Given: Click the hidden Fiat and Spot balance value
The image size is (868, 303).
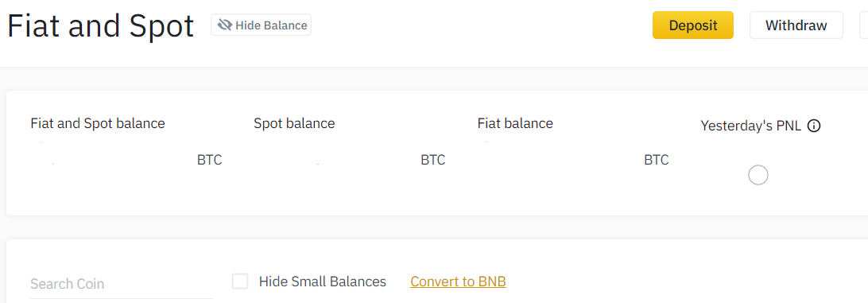Looking at the screenshot, I should [110, 160].
